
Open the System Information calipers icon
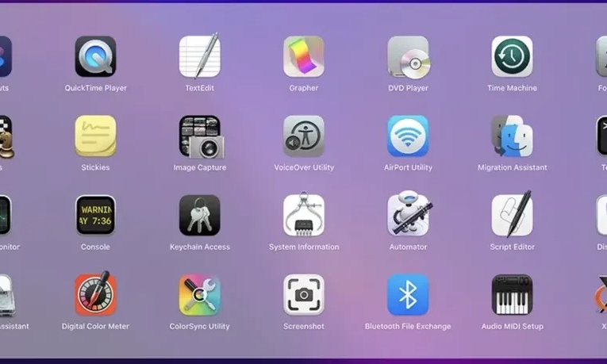point(304,214)
